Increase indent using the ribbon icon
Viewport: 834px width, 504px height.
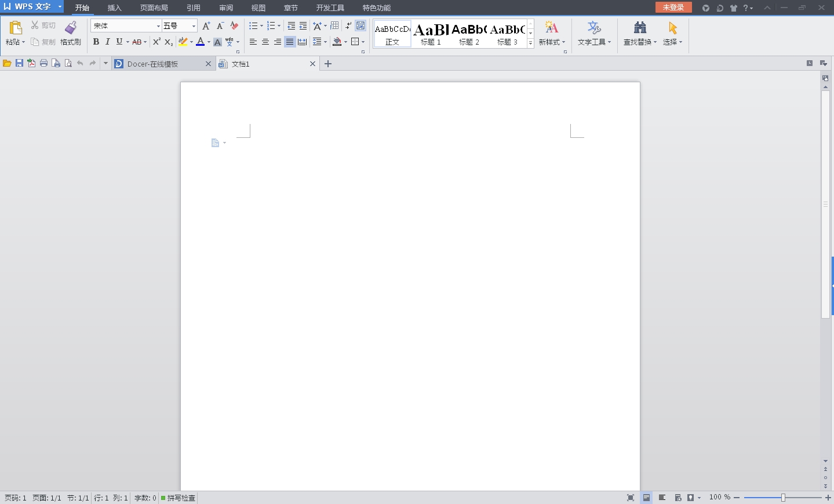(303, 25)
